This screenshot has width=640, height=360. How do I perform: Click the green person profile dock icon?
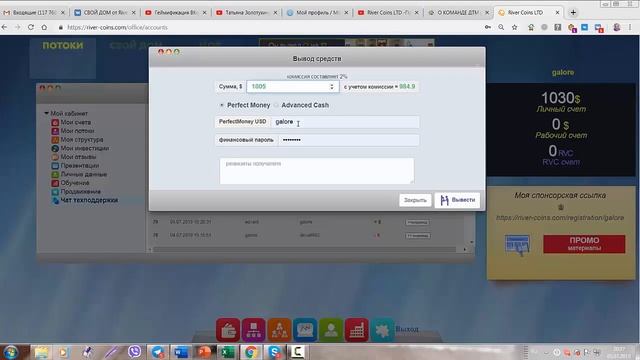click(331, 330)
